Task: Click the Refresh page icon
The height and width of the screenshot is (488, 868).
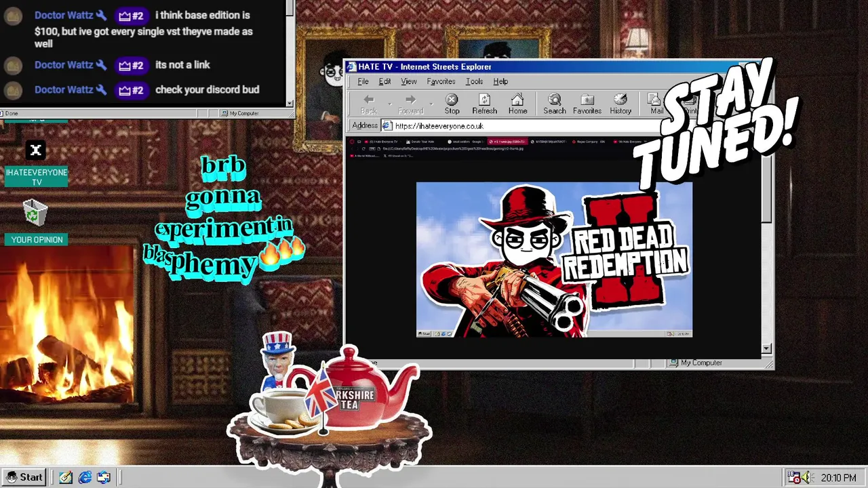Action: [484, 100]
